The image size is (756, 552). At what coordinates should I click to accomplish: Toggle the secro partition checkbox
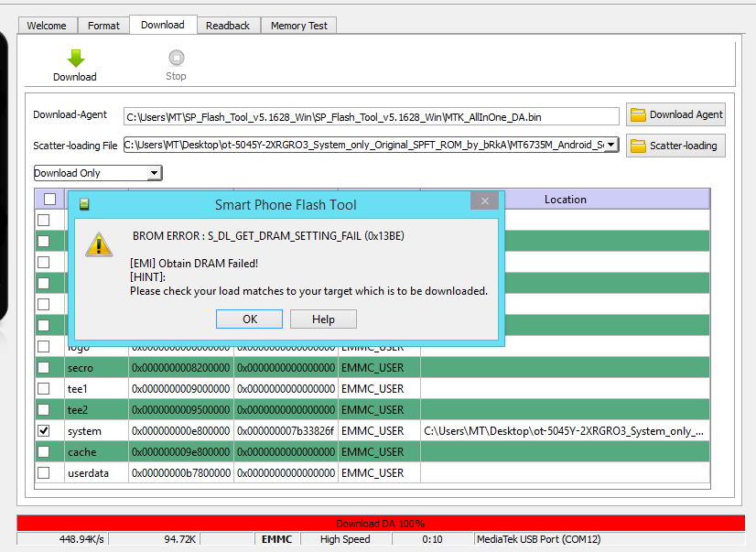point(43,367)
